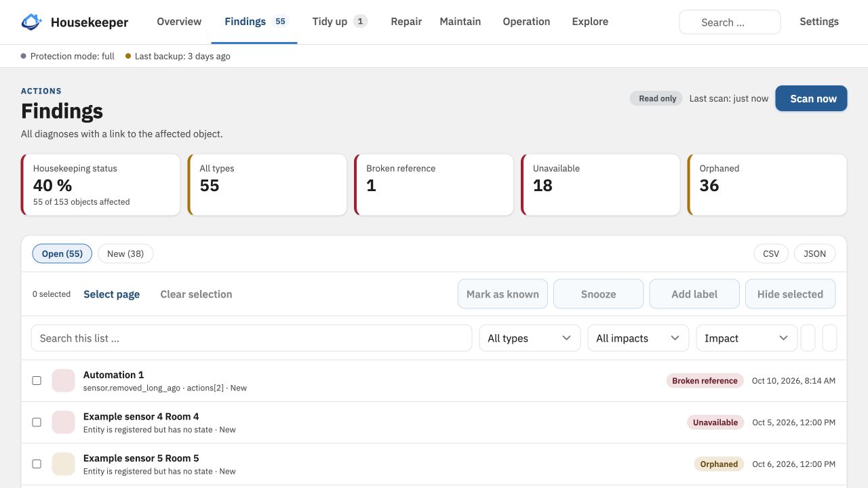Focus the Search this list field
This screenshot has width=868, height=488.
pos(252,338)
